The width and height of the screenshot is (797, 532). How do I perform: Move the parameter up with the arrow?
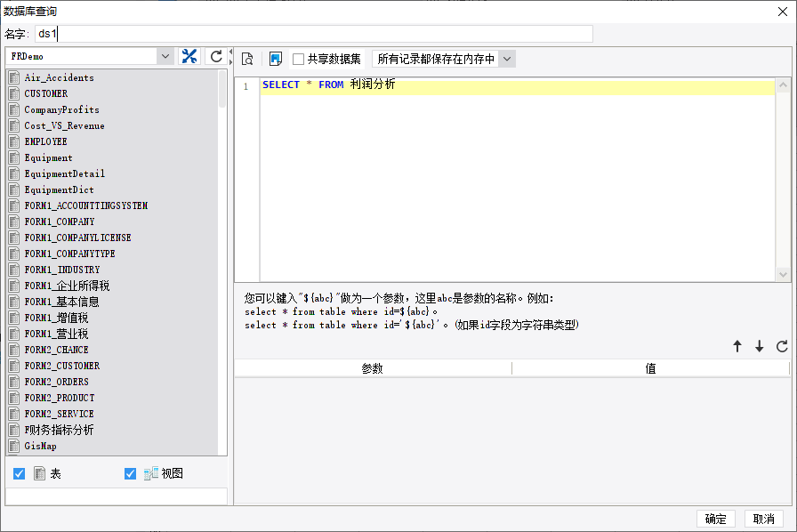pos(737,346)
